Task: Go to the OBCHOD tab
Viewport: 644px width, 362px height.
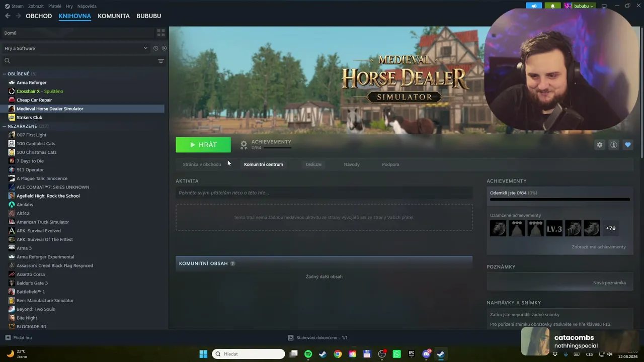Action: pyautogui.click(x=39, y=16)
